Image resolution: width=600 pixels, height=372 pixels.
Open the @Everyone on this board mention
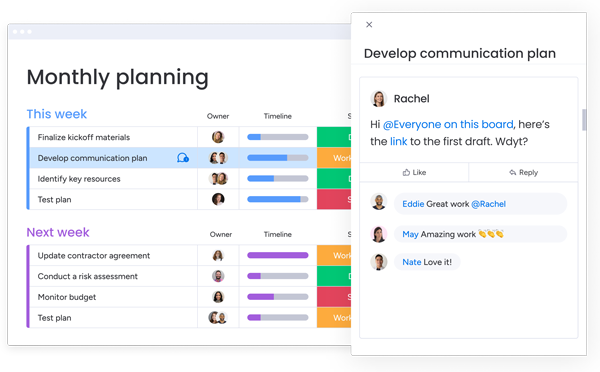click(448, 124)
